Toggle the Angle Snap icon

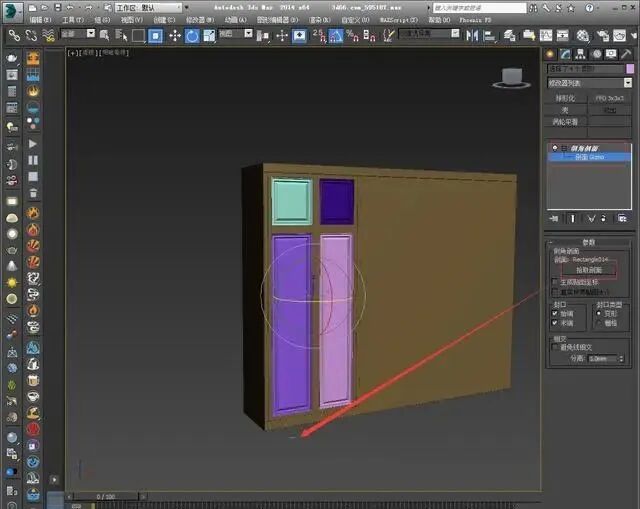pos(336,36)
